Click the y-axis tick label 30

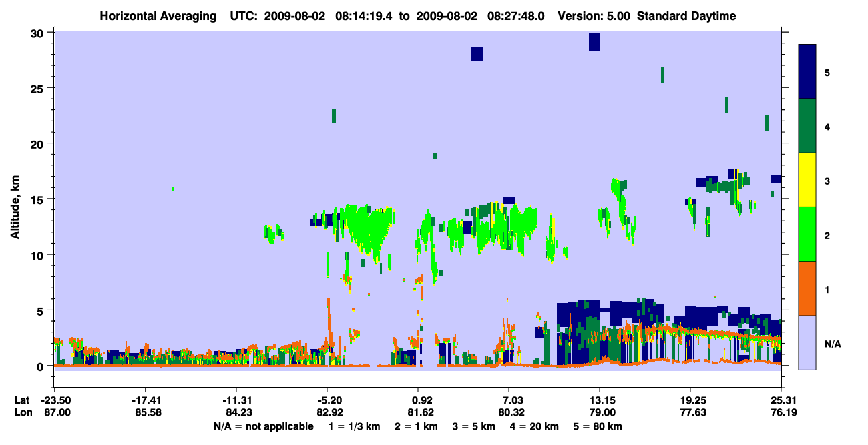39,33
